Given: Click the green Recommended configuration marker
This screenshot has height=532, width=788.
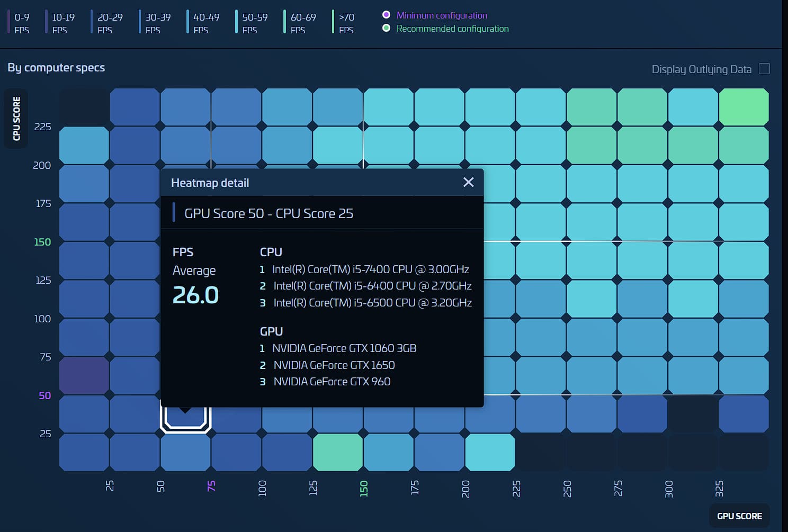Looking at the screenshot, I should pyautogui.click(x=387, y=28).
